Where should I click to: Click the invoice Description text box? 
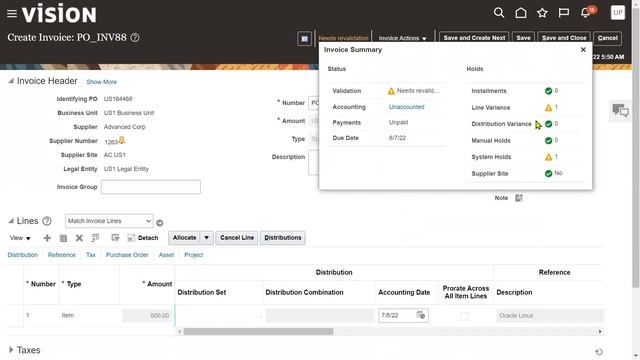coord(313,162)
